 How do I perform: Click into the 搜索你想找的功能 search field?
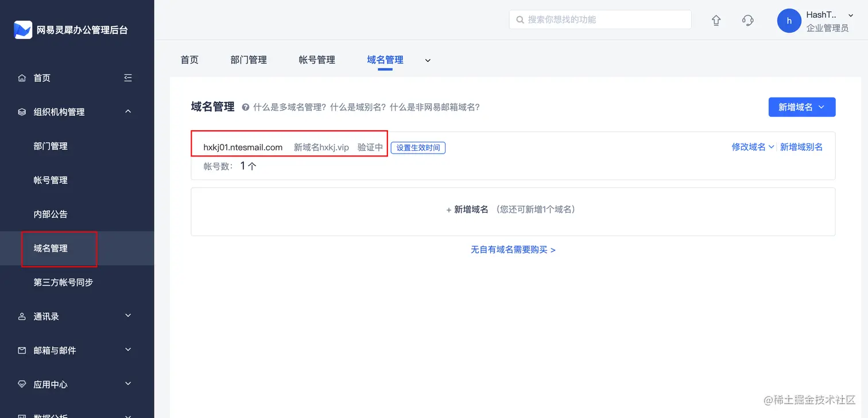(600, 19)
